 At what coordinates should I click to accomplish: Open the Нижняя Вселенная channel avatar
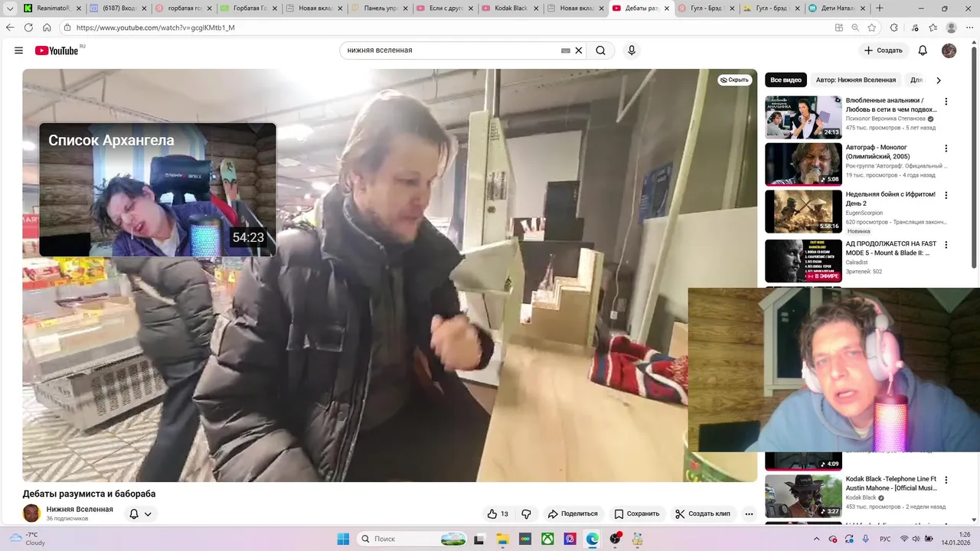[x=31, y=513]
